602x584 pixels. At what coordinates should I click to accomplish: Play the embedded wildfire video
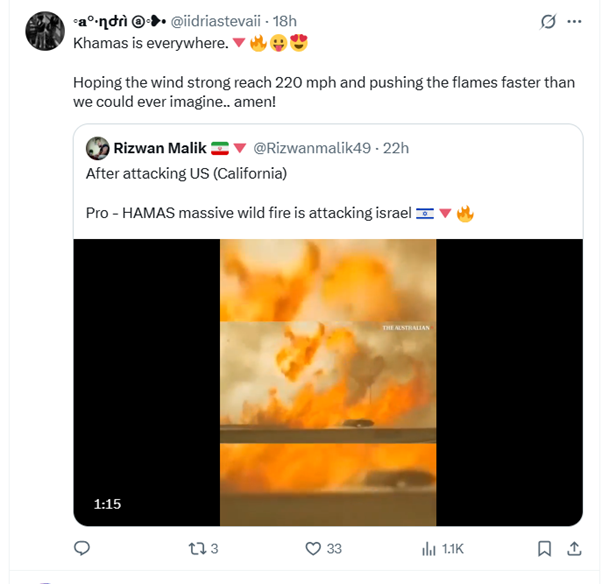click(328, 382)
